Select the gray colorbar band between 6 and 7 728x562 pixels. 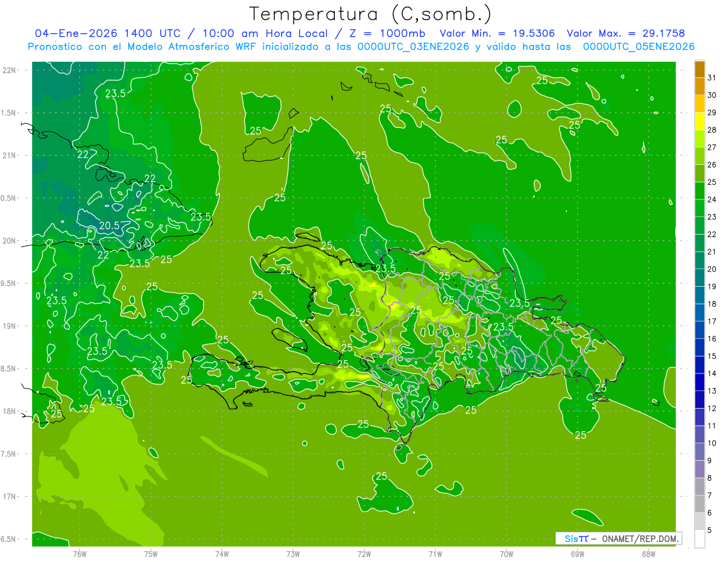699,504
